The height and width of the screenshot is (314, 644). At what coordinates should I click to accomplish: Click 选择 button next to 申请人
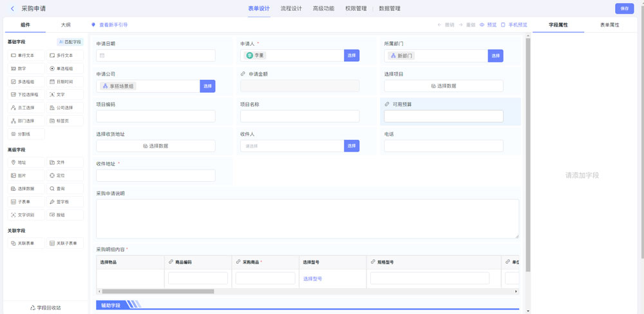point(352,55)
